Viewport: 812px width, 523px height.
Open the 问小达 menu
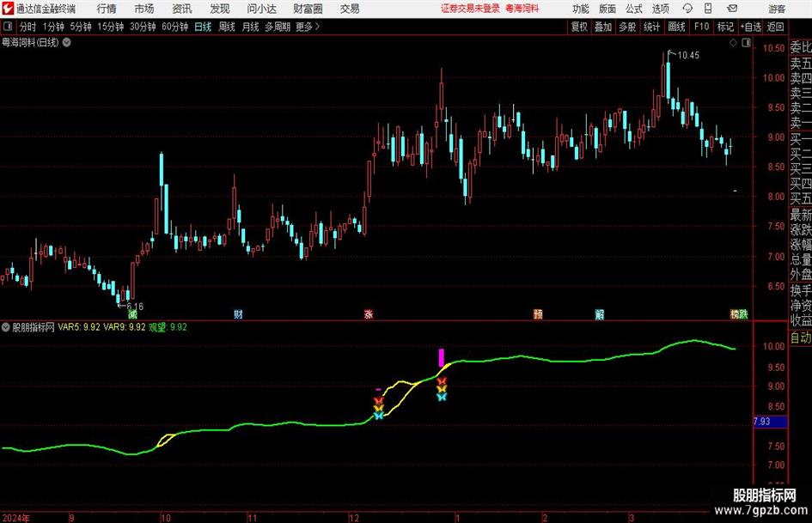coord(261,9)
